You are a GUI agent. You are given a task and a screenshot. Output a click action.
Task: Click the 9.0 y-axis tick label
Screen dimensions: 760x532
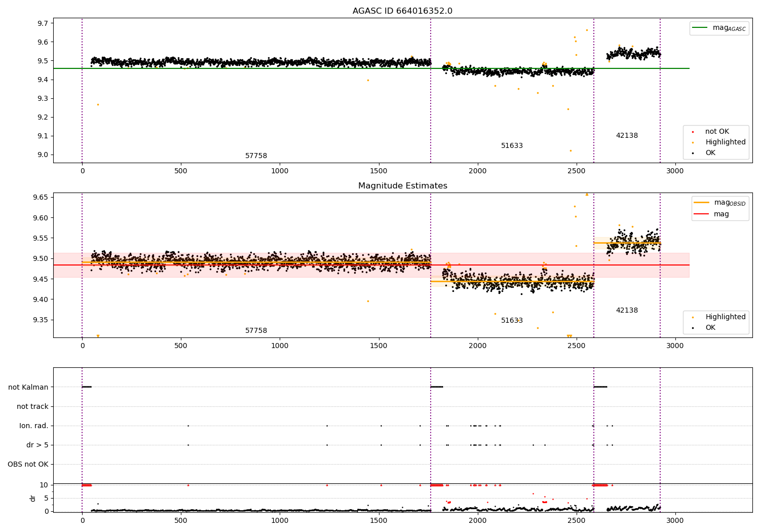[x=43, y=155]
